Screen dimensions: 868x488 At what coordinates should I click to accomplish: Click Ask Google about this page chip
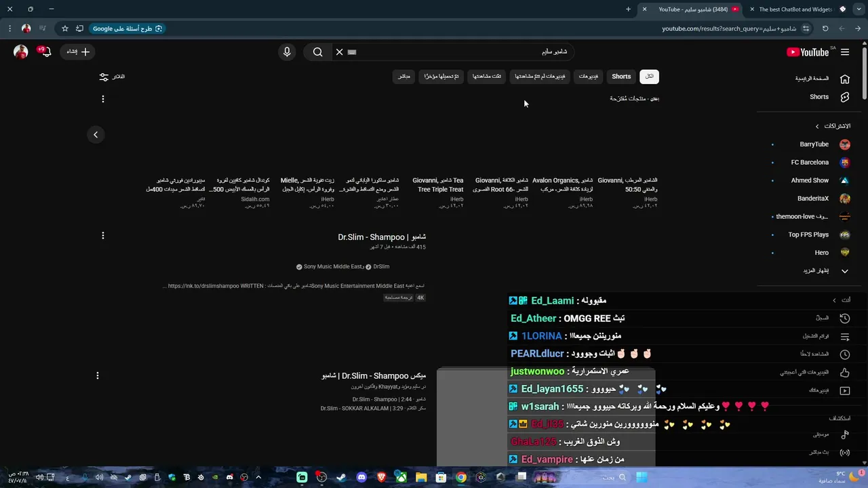(x=127, y=28)
